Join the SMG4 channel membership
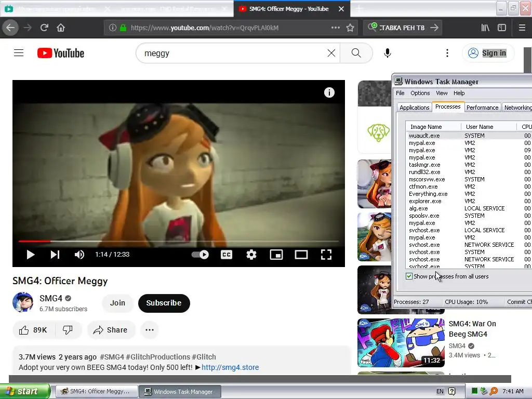Image resolution: width=532 pixels, height=399 pixels. pos(117,303)
